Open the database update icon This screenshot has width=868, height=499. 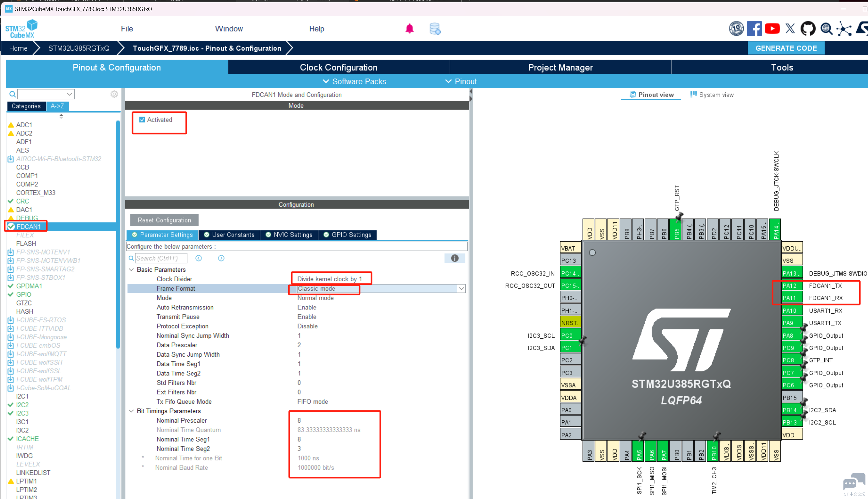(x=435, y=29)
